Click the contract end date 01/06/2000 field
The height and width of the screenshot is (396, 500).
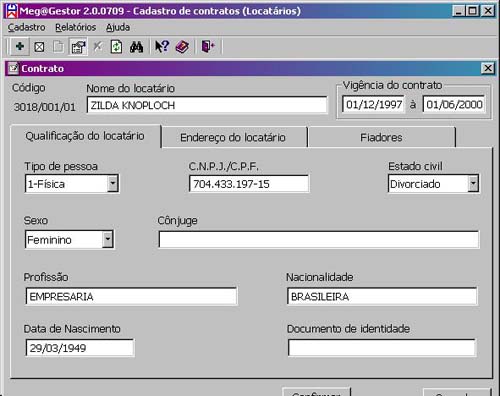[454, 105]
